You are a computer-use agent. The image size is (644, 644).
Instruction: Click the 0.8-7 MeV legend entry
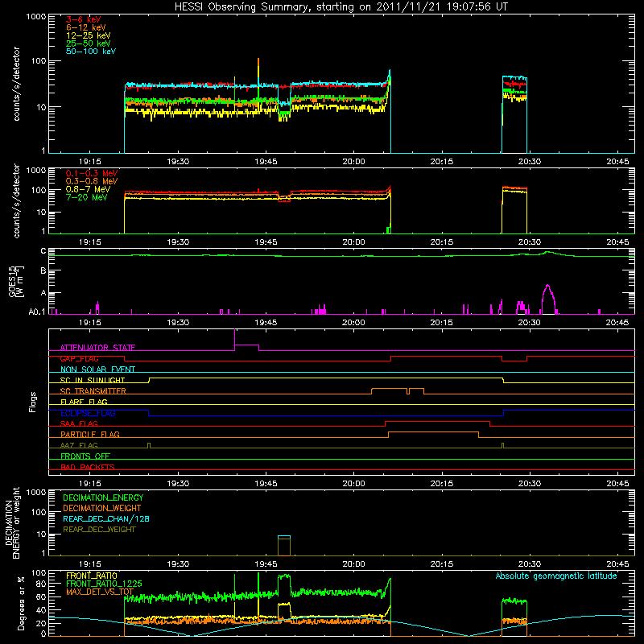pos(88,189)
